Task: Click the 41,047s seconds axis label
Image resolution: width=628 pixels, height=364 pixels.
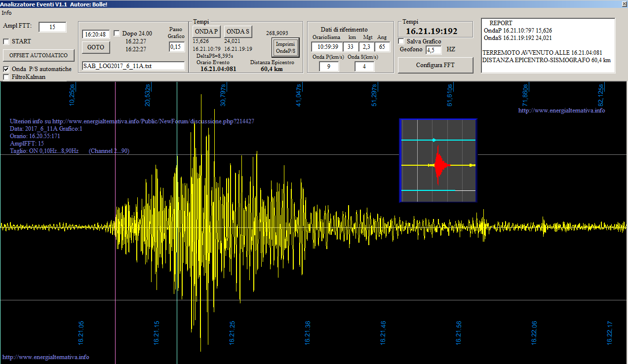Action: tap(298, 95)
